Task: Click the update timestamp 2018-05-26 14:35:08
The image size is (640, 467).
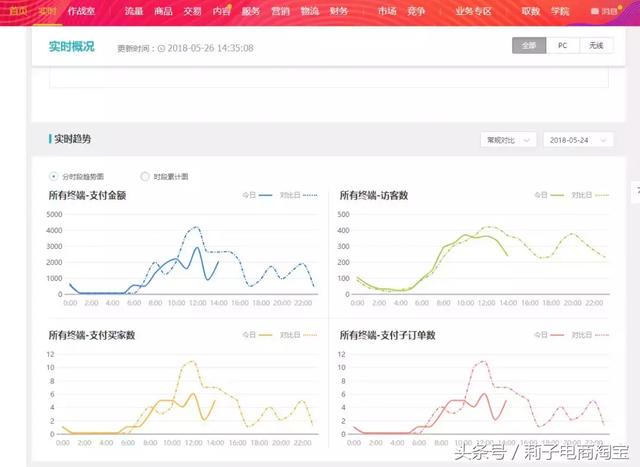Action: click(x=211, y=48)
